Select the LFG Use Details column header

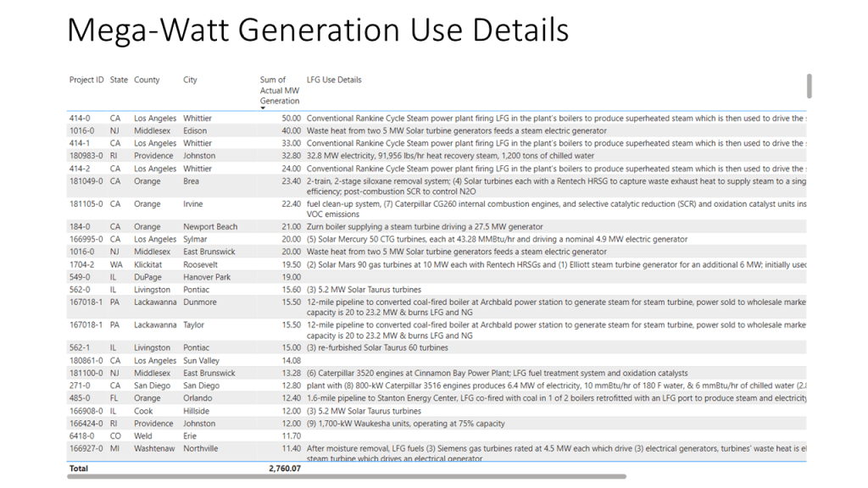334,80
